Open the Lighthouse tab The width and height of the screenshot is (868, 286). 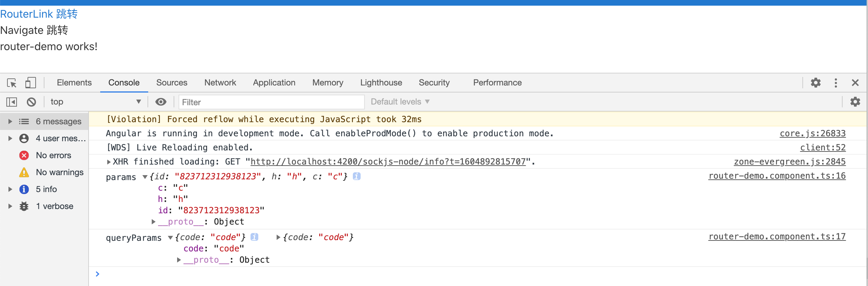tap(381, 83)
